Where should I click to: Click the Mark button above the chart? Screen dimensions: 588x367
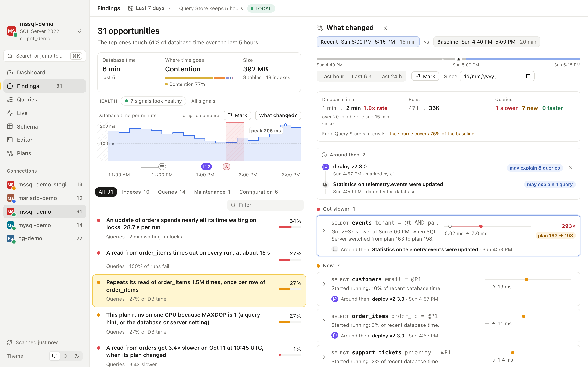point(237,115)
